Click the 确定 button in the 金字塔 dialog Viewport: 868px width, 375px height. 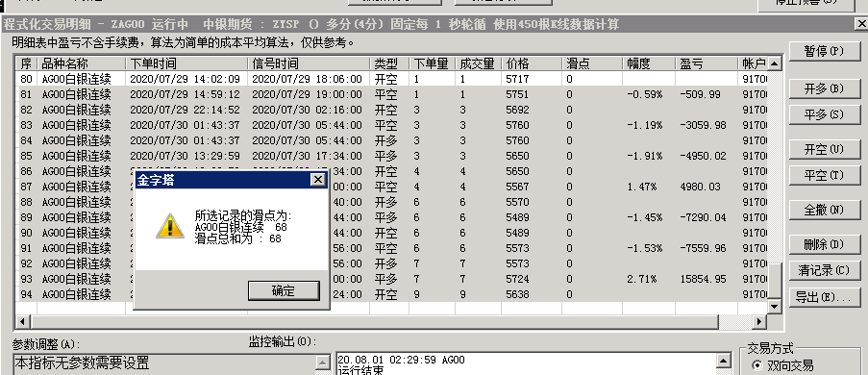click(284, 290)
